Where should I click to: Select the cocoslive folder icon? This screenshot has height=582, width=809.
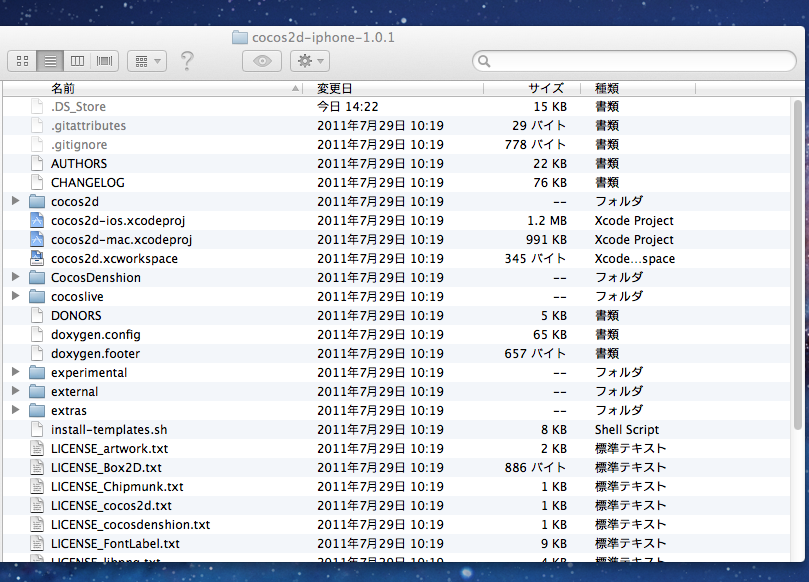tap(37, 296)
